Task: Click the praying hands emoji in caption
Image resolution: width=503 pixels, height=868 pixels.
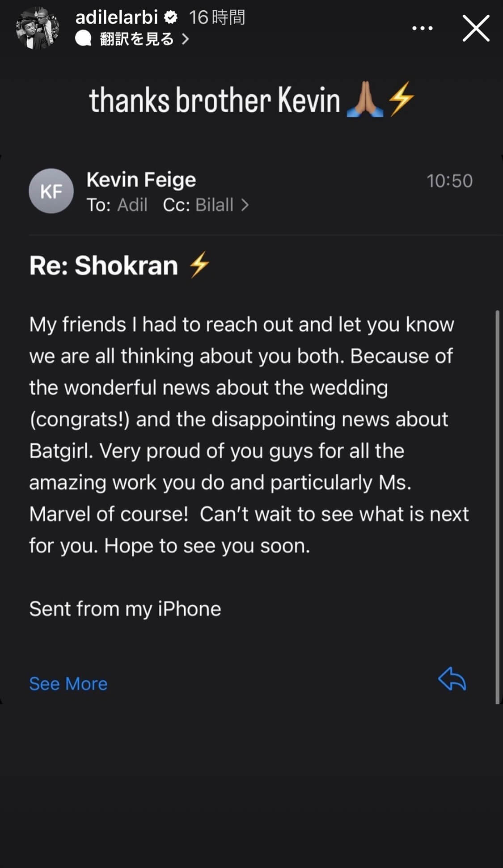Action: (x=365, y=99)
